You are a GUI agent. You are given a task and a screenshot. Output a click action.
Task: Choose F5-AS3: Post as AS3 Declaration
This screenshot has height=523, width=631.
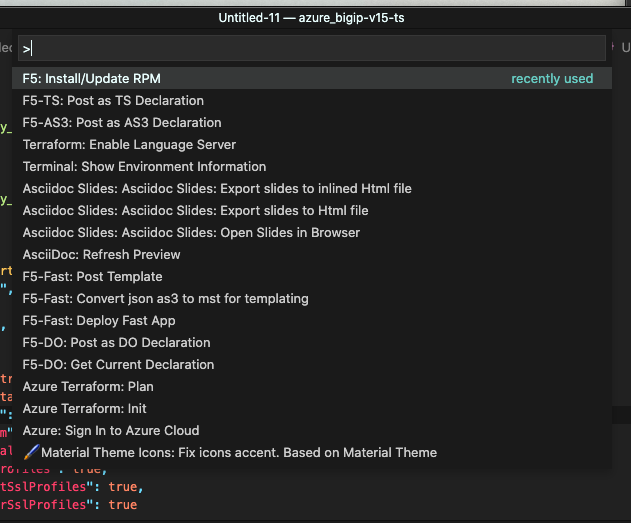[x=122, y=123]
